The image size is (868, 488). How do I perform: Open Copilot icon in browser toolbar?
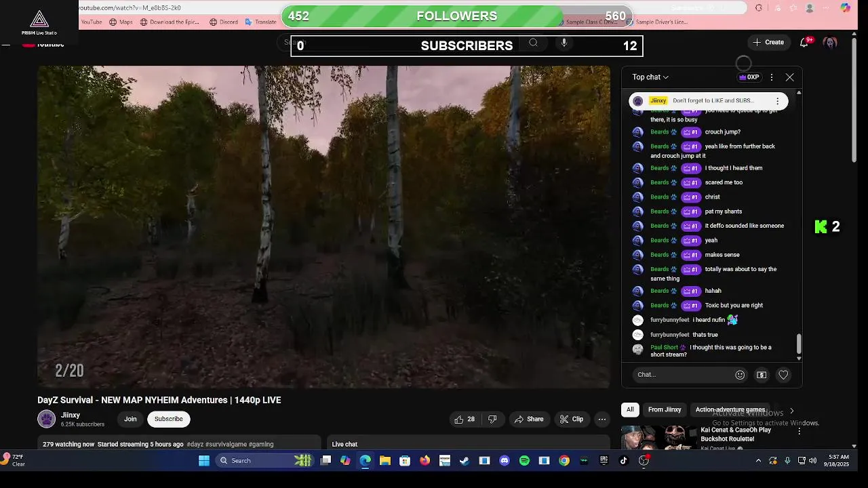[x=845, y=8]
